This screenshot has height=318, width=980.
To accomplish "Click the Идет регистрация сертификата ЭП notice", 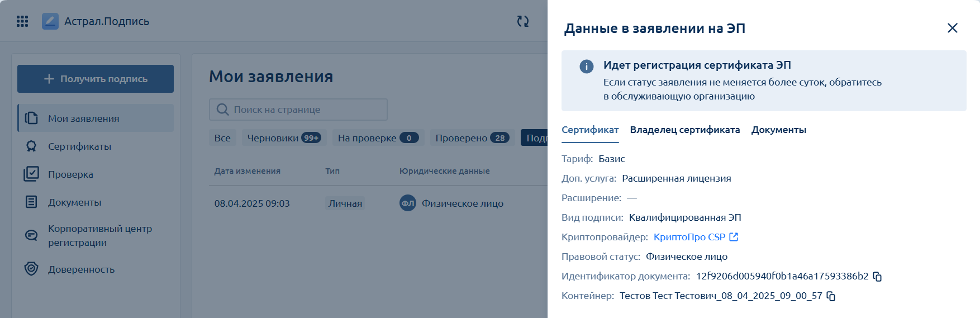I will [x=764, y=80].
